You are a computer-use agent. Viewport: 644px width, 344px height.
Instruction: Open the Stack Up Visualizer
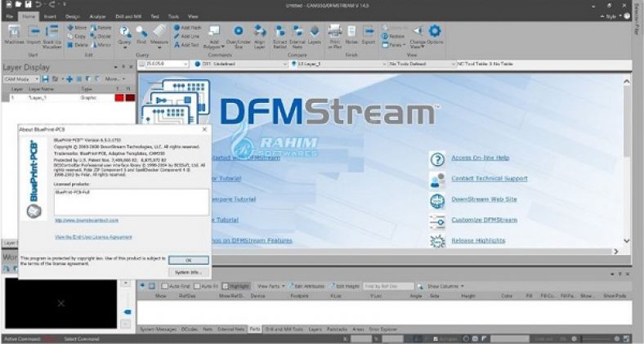tap(52, 36)
